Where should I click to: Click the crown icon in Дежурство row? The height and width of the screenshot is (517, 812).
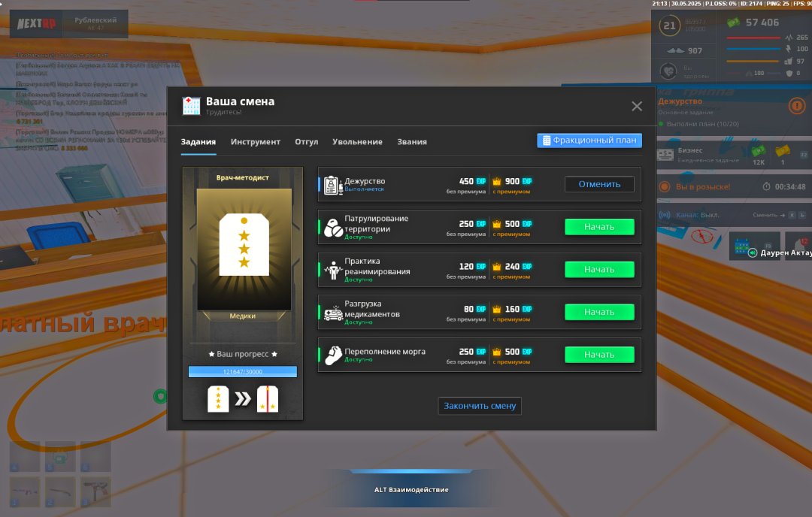pos(497,182)
